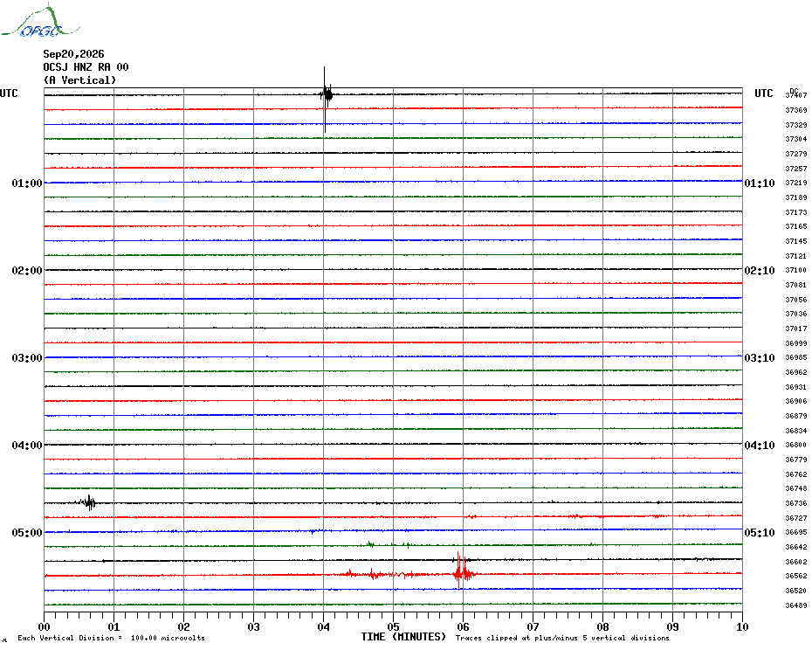Click the red earthquake burst near minute 06
Image resolution: width=812 pixels, height=650 pixels.
coord(463,571)
